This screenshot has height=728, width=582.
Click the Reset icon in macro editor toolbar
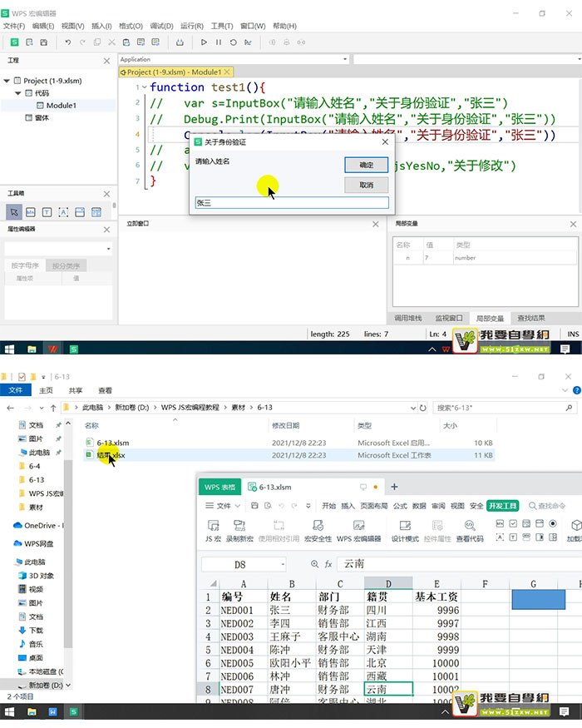click(233, 42)
